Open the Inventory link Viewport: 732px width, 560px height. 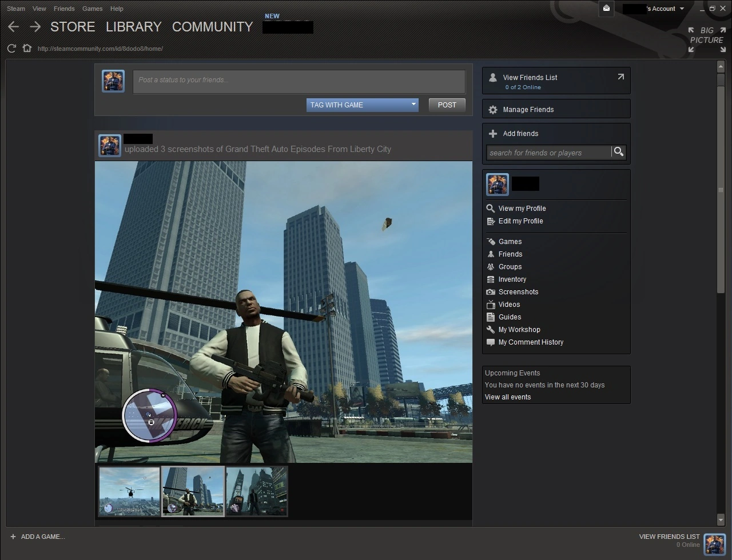coord(512,279)
